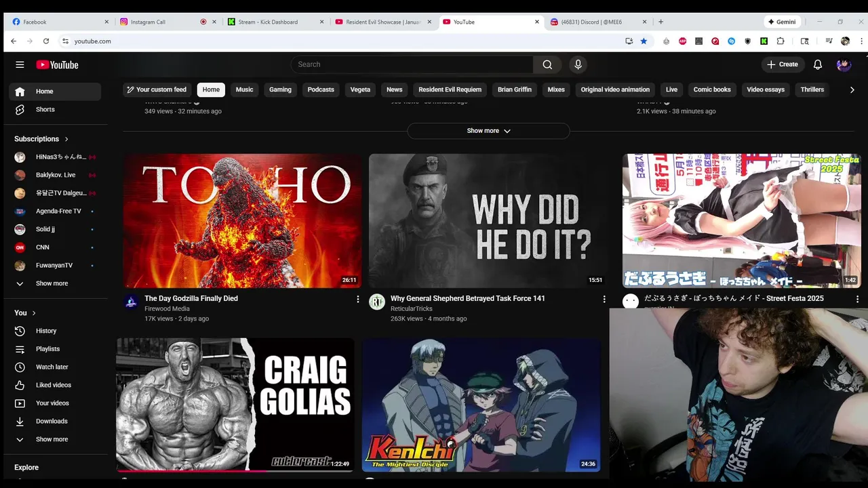Image resolution: width=868 pixels, height=488 pixels.
Task: Select the Gaming filter chip
Action: tap(280, 89)
